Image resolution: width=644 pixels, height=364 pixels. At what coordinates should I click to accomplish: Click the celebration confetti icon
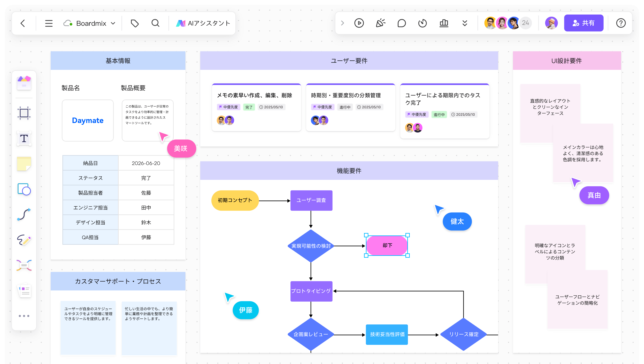(380, 23)
